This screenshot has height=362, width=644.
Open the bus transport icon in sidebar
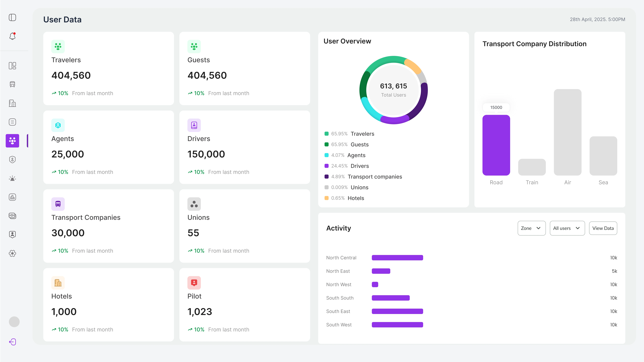click(x=12, y=84)
